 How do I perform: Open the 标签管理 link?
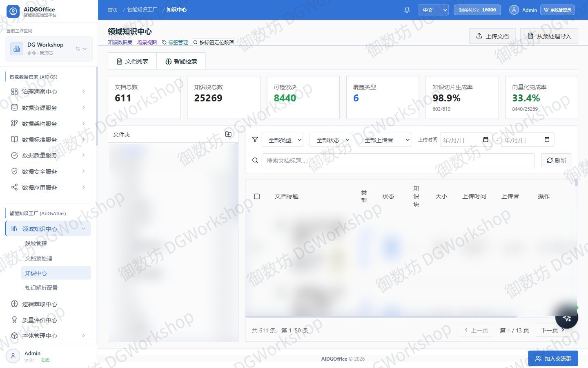tap(175, 42)
